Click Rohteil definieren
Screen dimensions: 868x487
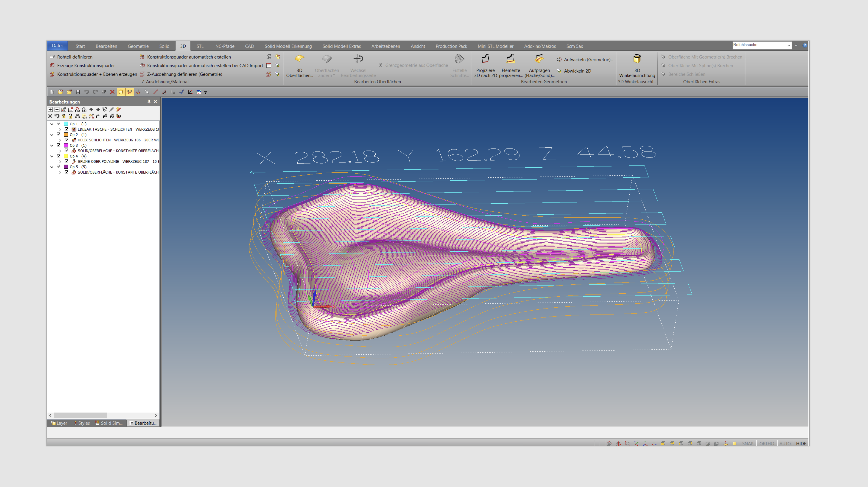(75, 57)
